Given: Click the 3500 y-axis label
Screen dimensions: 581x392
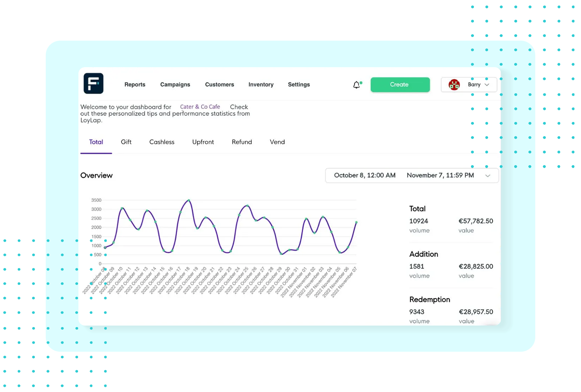Looking at the screenshot, I should [x=96, y=200].
